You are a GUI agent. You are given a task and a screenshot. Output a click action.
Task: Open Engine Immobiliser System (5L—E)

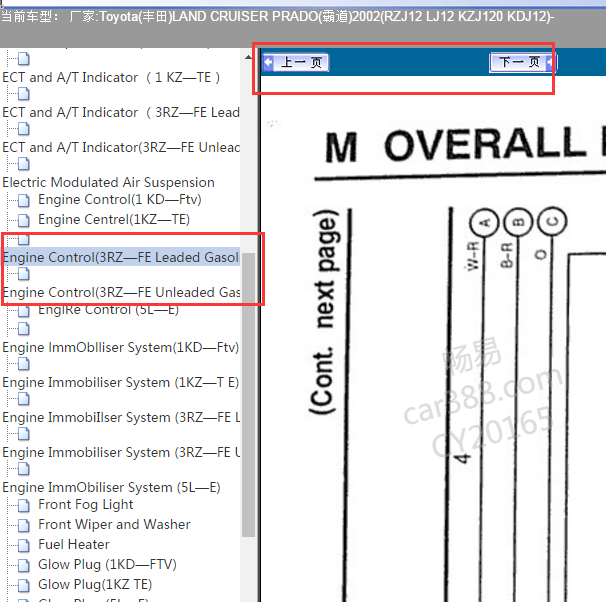[111, 488]
